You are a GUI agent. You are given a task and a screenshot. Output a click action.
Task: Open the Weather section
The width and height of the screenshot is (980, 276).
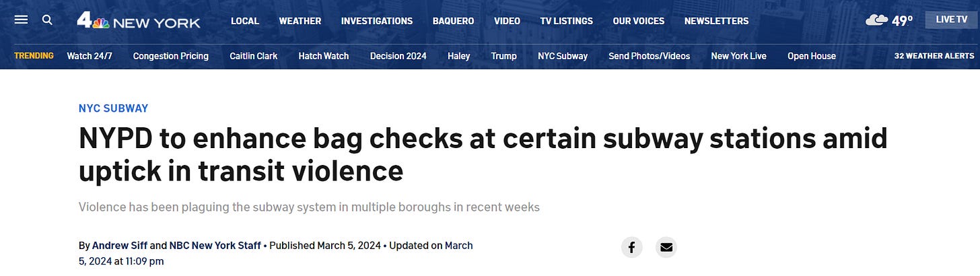(300, 21)
